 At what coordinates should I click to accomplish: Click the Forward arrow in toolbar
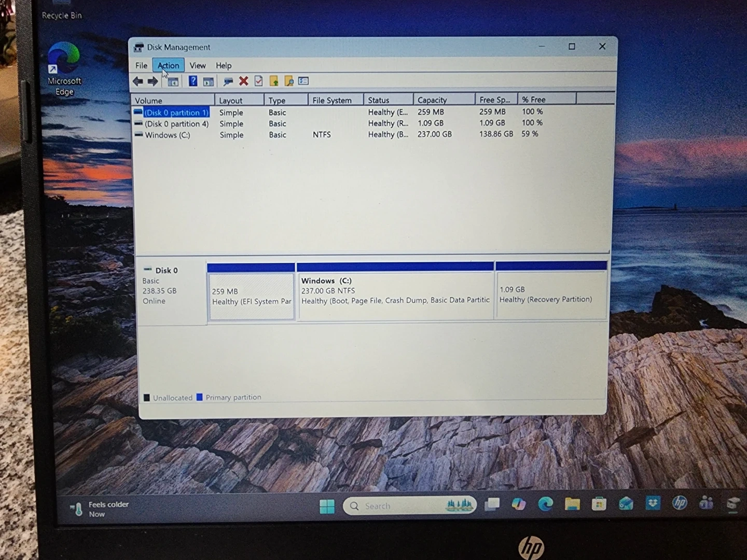[153, 81]
